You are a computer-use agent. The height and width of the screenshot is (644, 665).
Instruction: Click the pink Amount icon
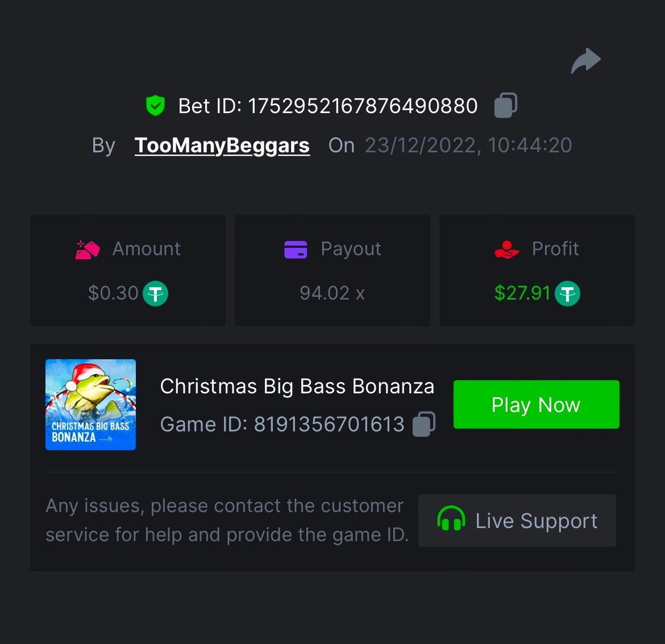[88, 250]
